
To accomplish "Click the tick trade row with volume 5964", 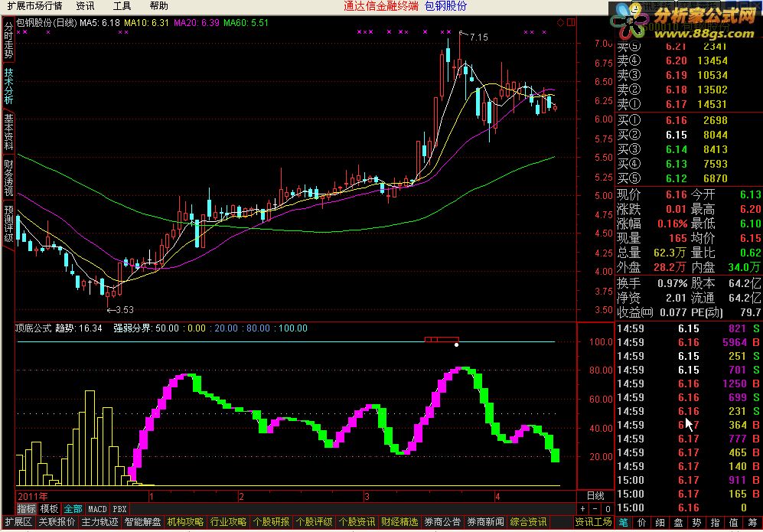I will click(x=688, y=342).
